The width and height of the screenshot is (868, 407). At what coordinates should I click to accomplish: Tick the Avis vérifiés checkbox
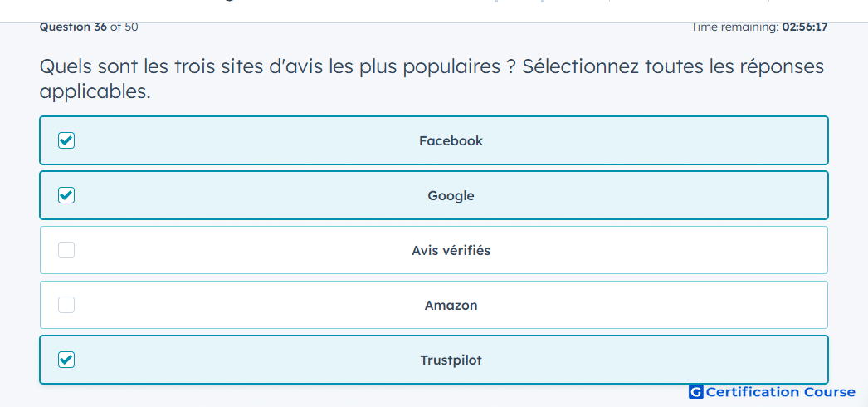(66, 250)
